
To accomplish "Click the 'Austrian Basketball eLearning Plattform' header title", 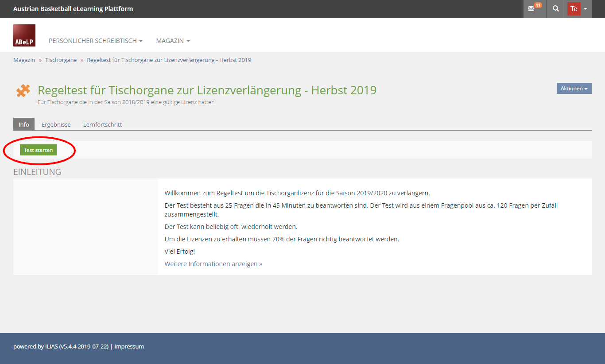I will pyautogui.click(x=73, y=9).
